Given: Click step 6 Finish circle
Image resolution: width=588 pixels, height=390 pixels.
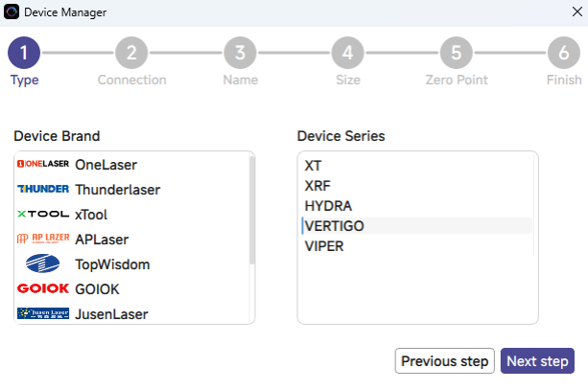Looking at the screenshot, I should pyautogui.click(x=564, y=53).
